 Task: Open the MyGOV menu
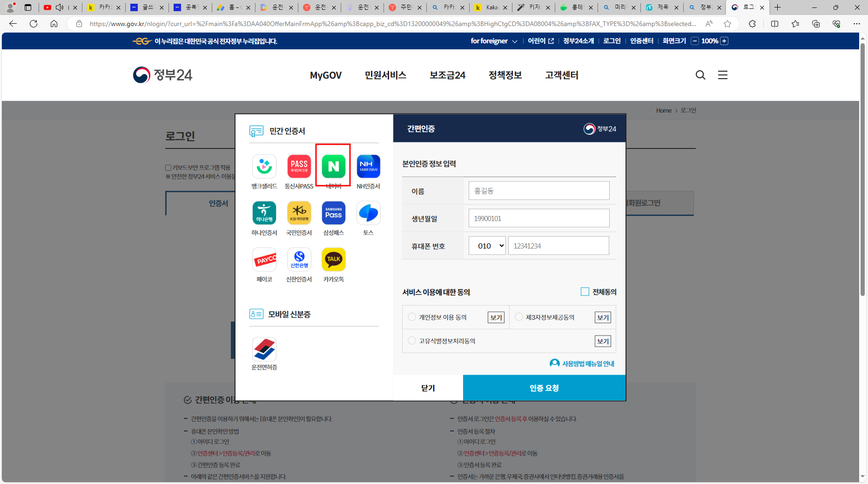(326, 75)
